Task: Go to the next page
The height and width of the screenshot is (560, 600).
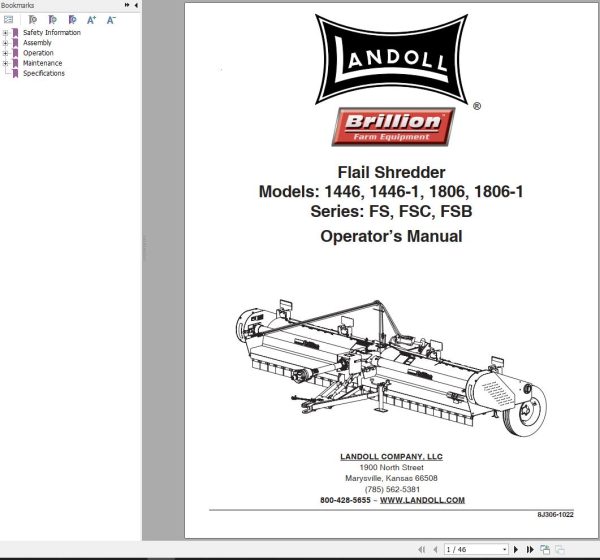Action: (516, 550)
